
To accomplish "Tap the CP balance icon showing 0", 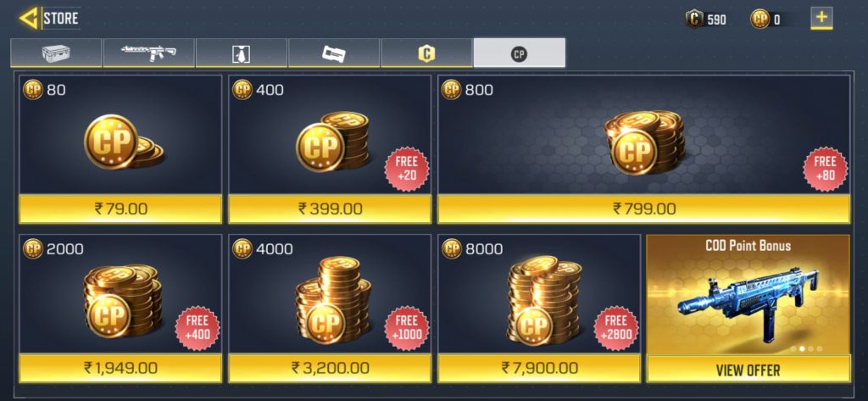I will pyautogui.click(x=759, y=19).
